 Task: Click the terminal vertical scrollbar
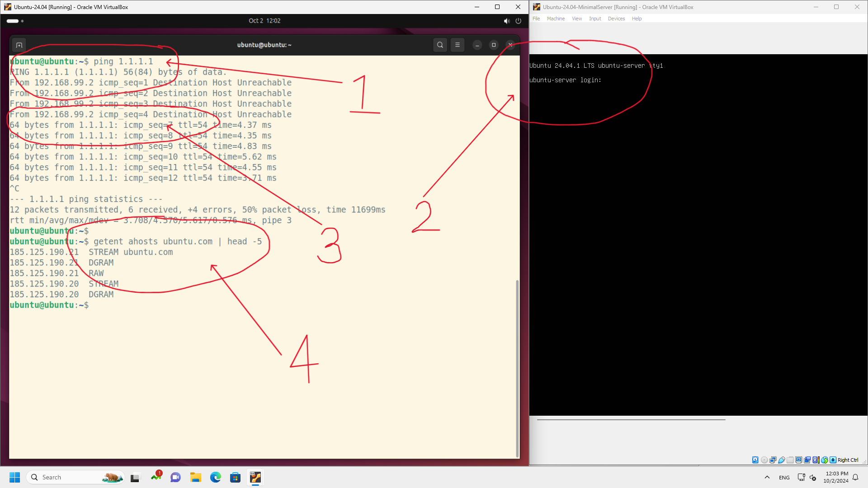[x=517, y=368]
